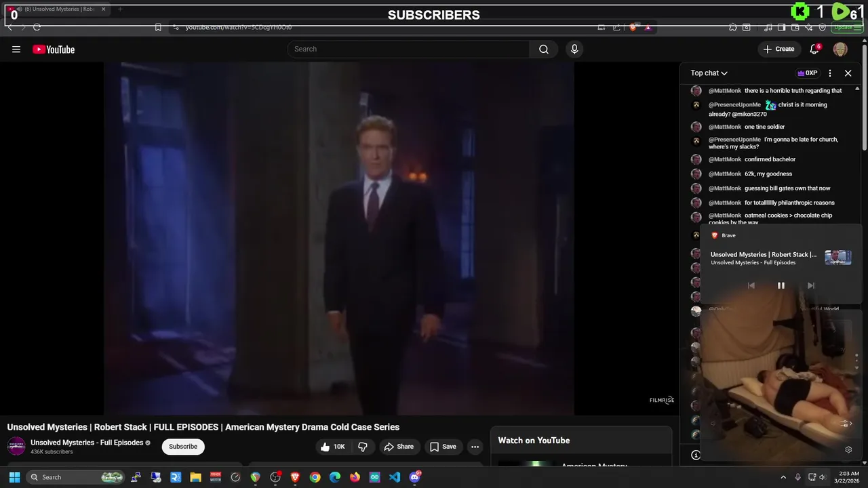Open the Brave VPN shield icon
Screen dimensions: 868x488
[x=823, y=27]
